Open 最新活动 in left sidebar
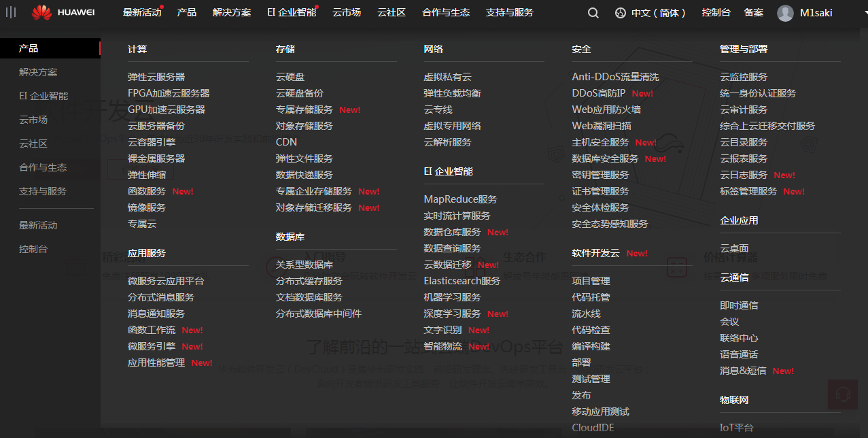868x438 pixels. point(38,225)
